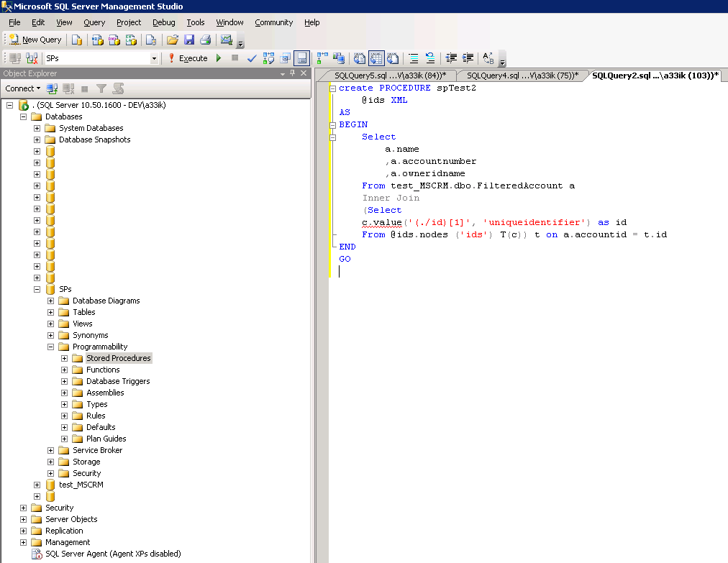728x563 pixels.
Task: Expand the test_MSCRM database
Action: click(37, 485)
